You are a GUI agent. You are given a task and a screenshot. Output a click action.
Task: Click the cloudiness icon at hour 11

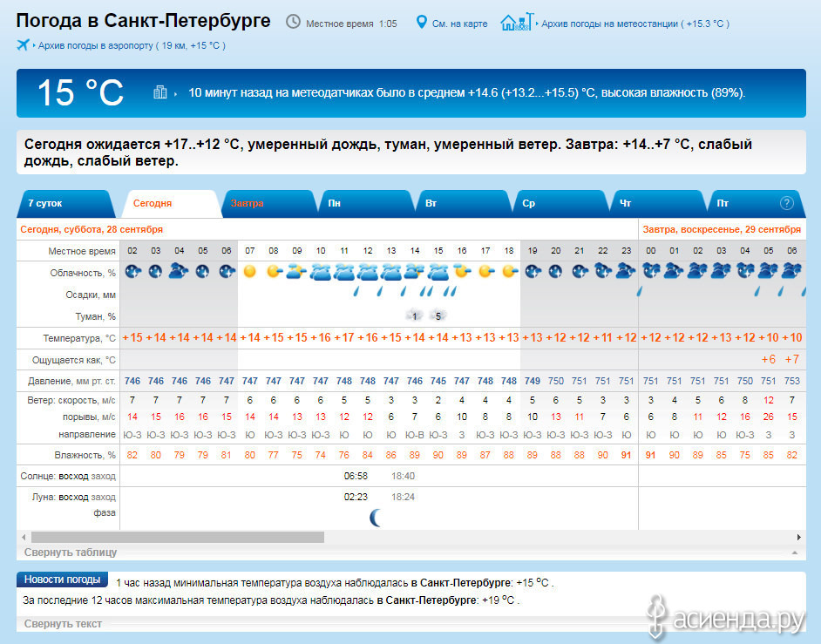point(344,272)
